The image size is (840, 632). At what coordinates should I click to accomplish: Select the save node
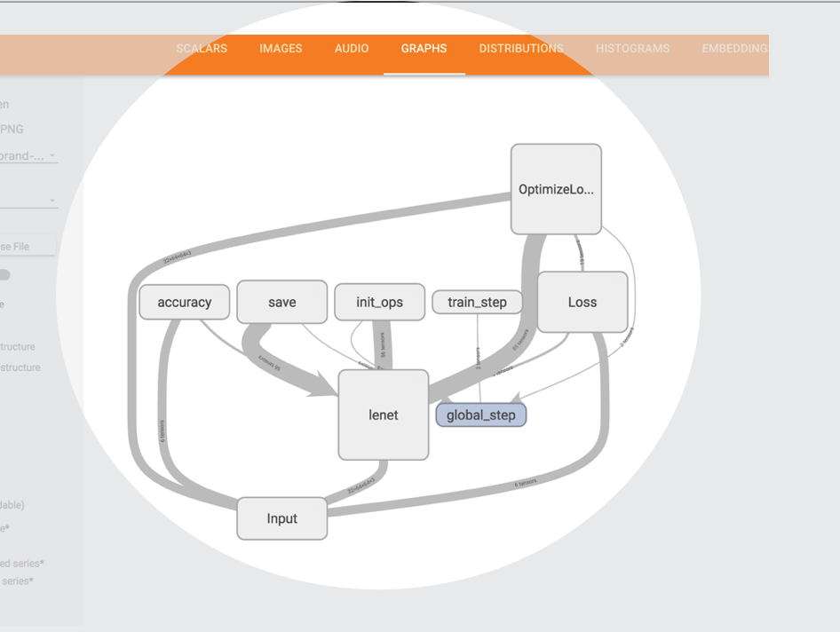click(281, 303)
